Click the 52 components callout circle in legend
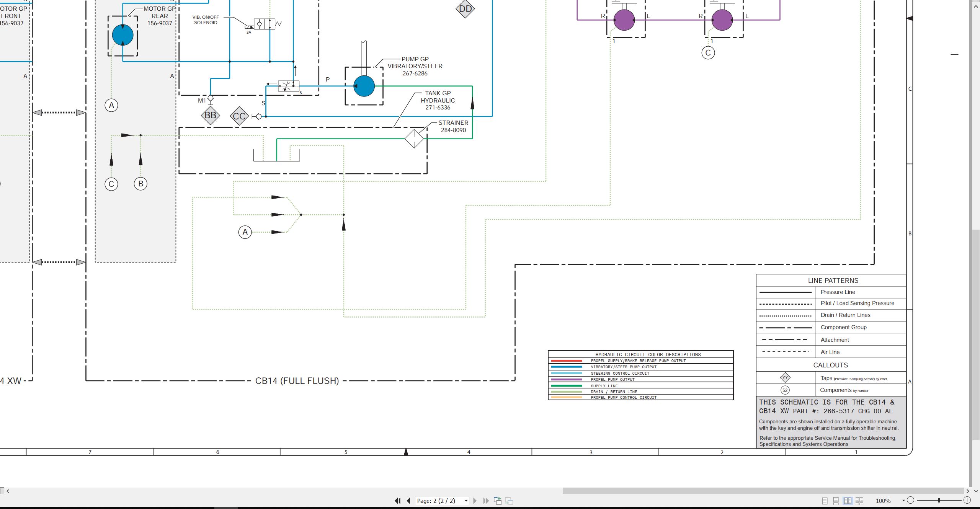Viewport: 980px width, 509px height. pos(785,390)
